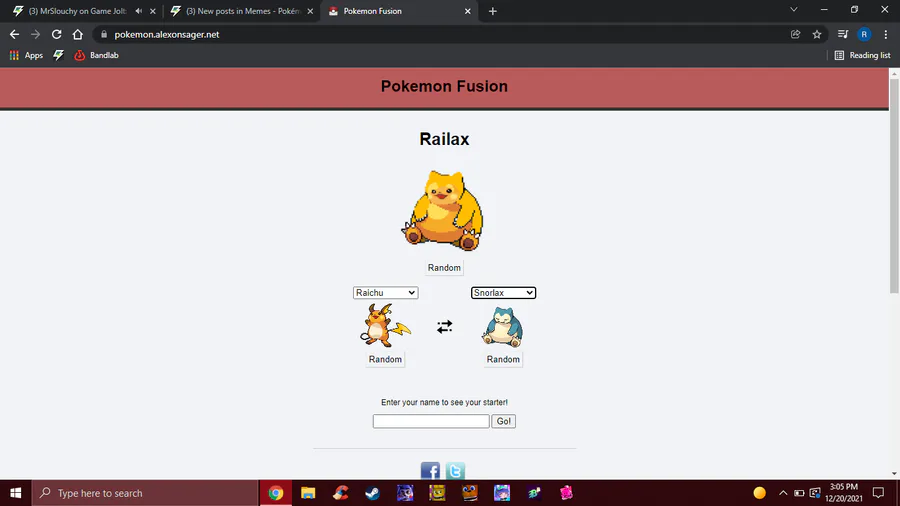Open the Facebook share icon
900x506 pixels.
(430, 470)
